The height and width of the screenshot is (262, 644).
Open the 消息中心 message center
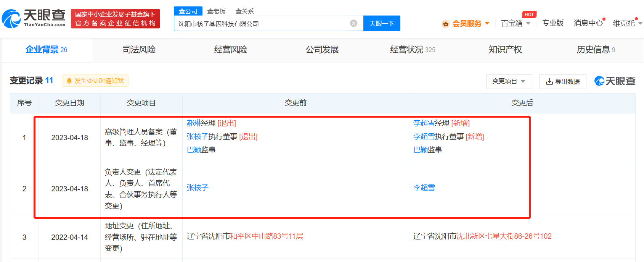pos(588,23)
